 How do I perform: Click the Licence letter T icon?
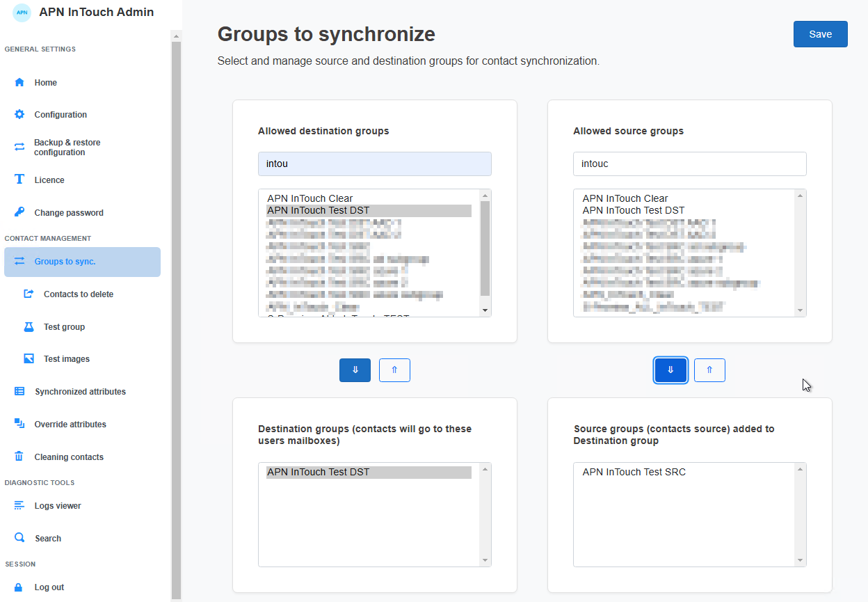click(x=19, y=180)
